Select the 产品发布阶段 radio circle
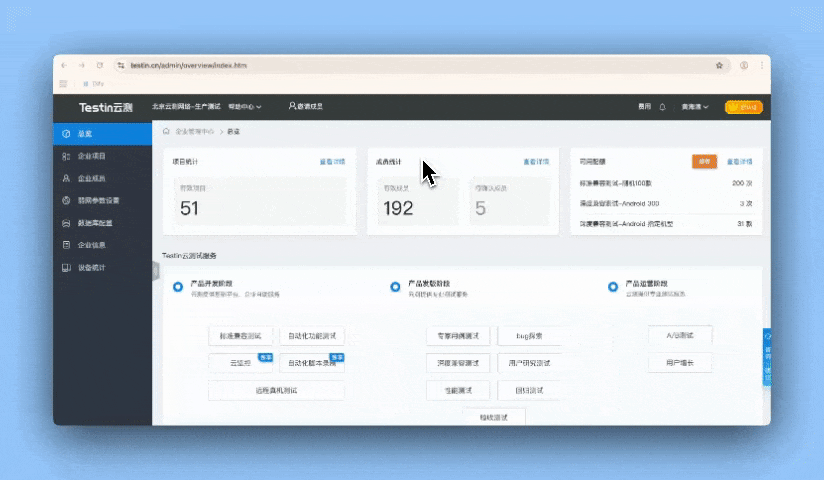824x480 pixels. point(395,287)
